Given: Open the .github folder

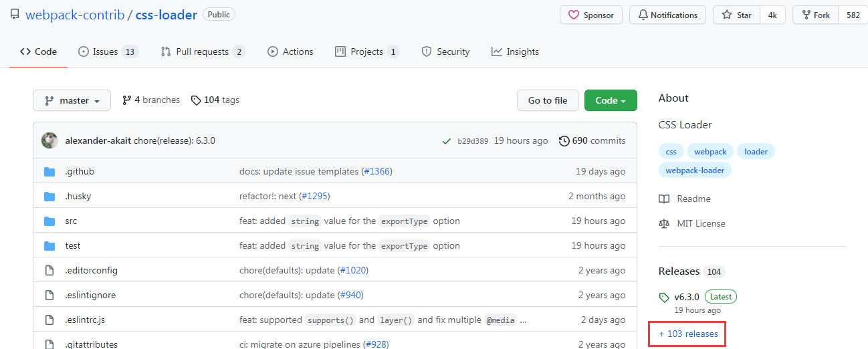Looking at the screenshot, I should 80,171.
